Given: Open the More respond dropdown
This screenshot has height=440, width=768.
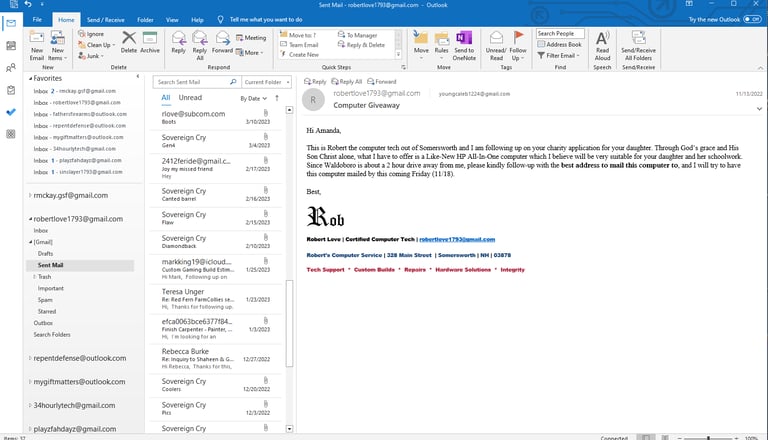Looking at the screenshot, I should click(x=249, y=52).
